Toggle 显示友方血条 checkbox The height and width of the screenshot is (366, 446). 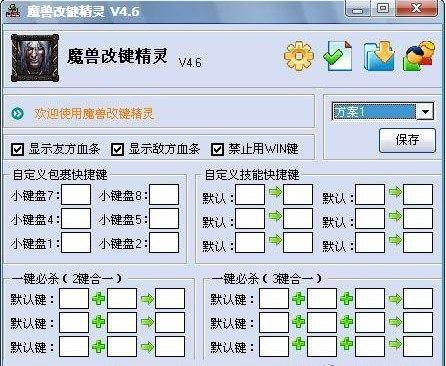pyautogui.click(x=17, y=149)
